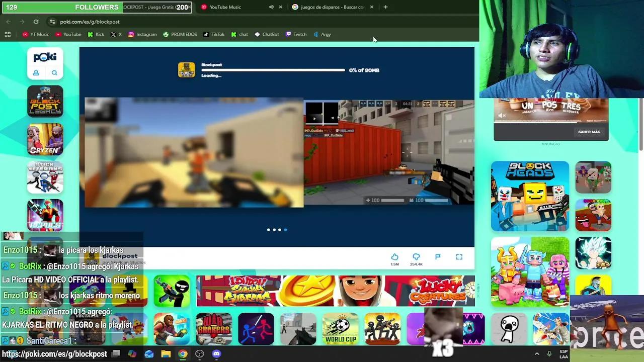Image resolution: width=644 pixels, height=362 pixels.
Task: Close the juegos de disparos tab
Action: 372,7
